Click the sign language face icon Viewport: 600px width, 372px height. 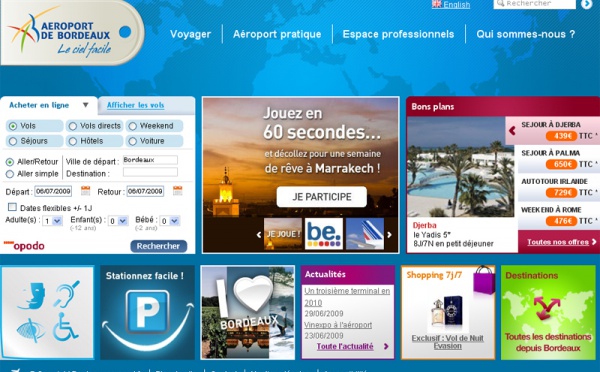(x=32, y=295)
